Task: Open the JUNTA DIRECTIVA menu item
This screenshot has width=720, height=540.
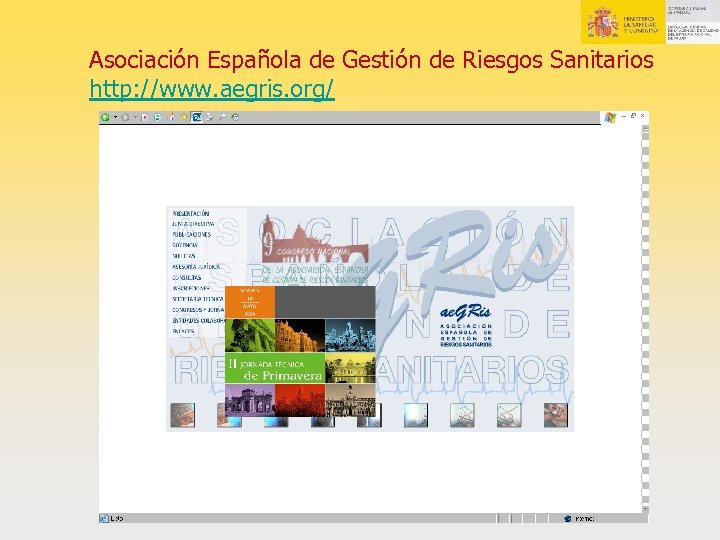Action: coord(193,224)
